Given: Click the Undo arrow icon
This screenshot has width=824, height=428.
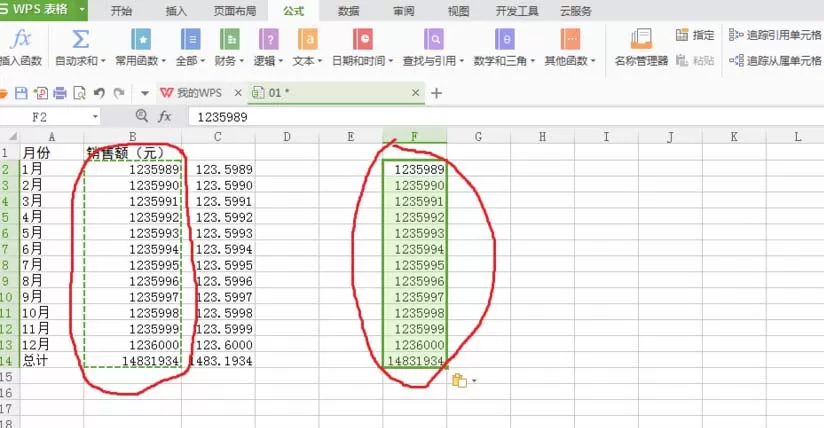Looking at the screenshot, I should coord(99,93).
